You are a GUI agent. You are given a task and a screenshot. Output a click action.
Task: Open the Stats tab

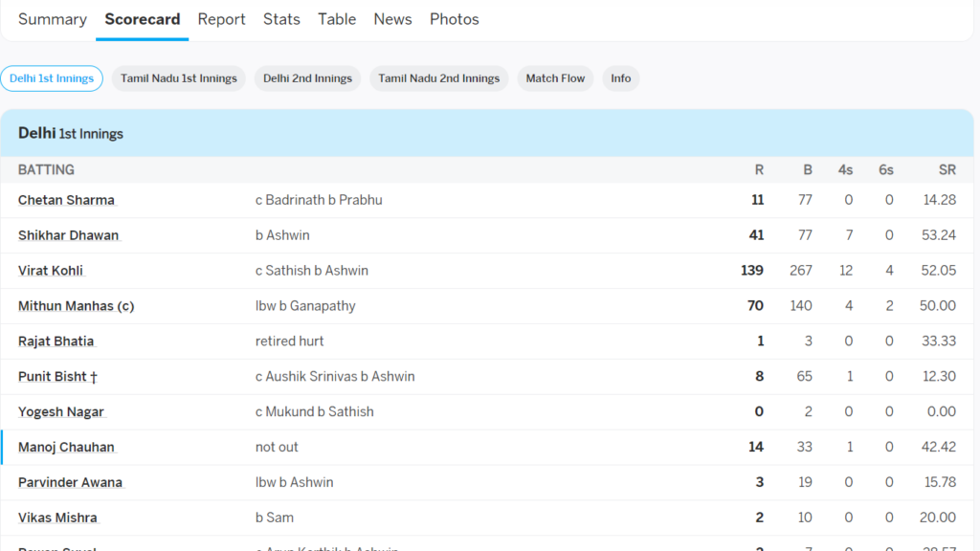pyautogui.click(x=281, y=19)
